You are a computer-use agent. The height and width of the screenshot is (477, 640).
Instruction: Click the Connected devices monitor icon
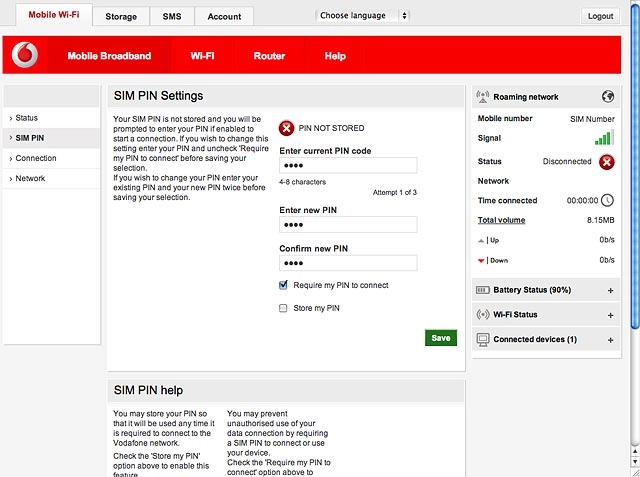pyautogui.click(x=483, y=339)
